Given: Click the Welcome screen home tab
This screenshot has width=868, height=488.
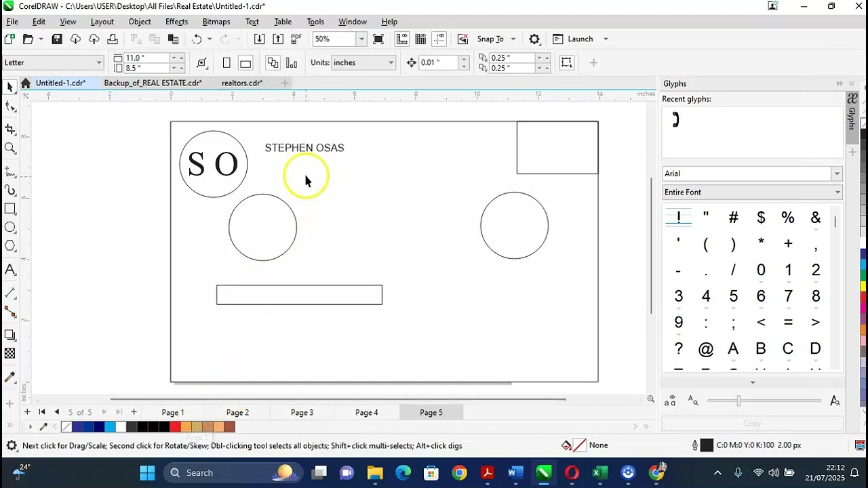Looking at the screenshot, I should point(26,83).
